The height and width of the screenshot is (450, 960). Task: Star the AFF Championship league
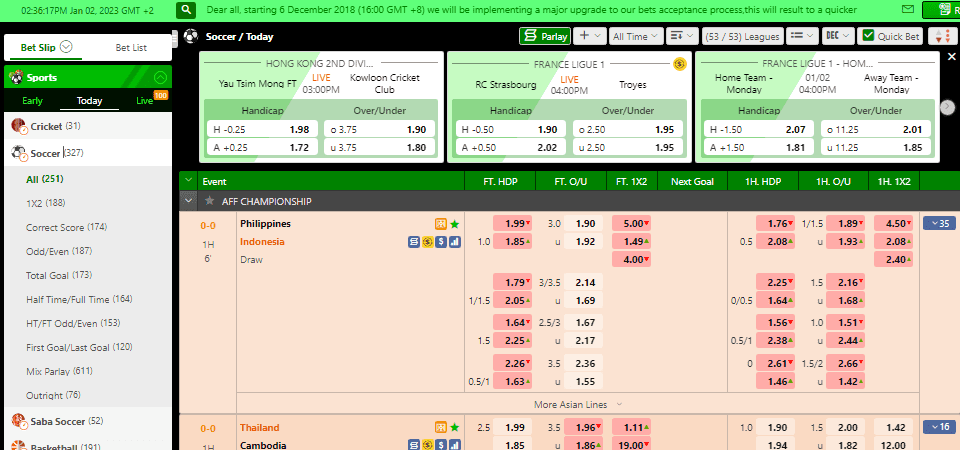209,201
